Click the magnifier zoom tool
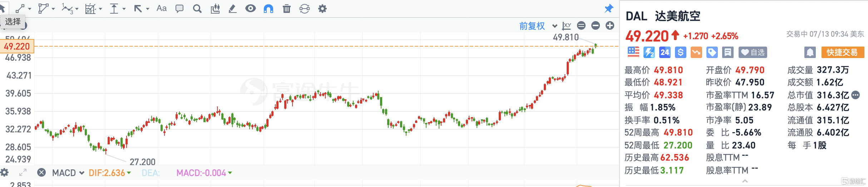Viewport: 868px width, 187px height. click(x=197, y=9)
